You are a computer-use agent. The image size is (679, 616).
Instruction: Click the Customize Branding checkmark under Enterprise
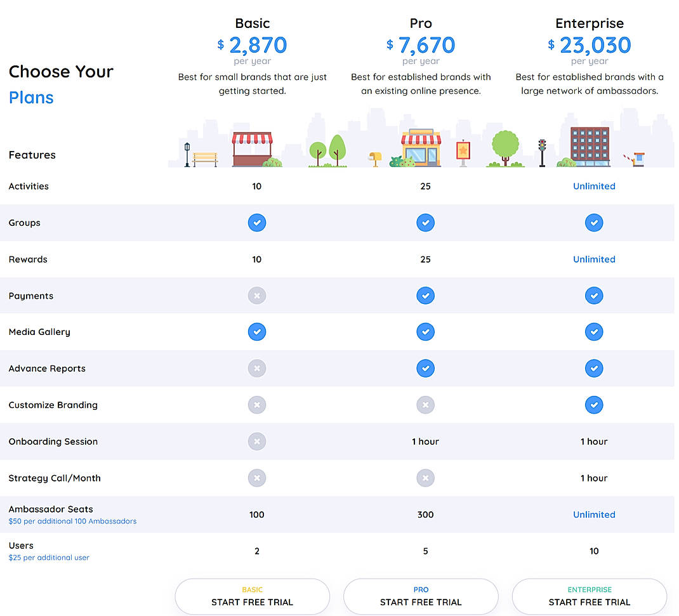594,405
